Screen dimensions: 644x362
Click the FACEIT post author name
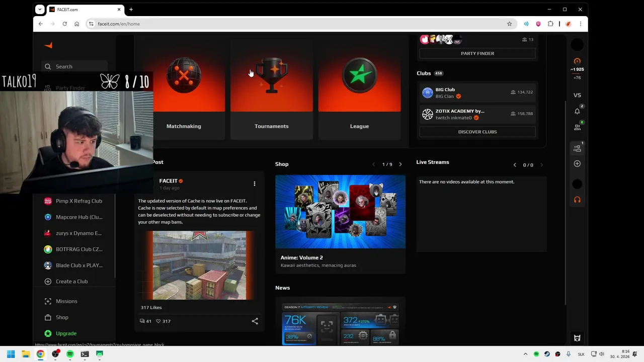click(x=168, y=181)
